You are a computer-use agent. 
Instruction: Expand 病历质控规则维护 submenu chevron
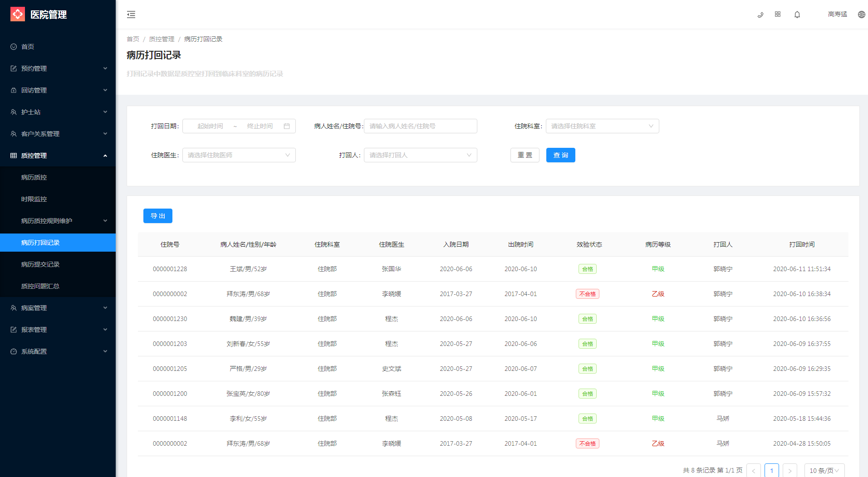(105, 221)
